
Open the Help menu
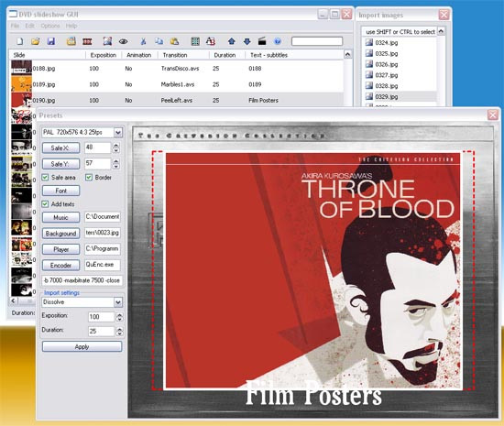click(x=71, y=26)
